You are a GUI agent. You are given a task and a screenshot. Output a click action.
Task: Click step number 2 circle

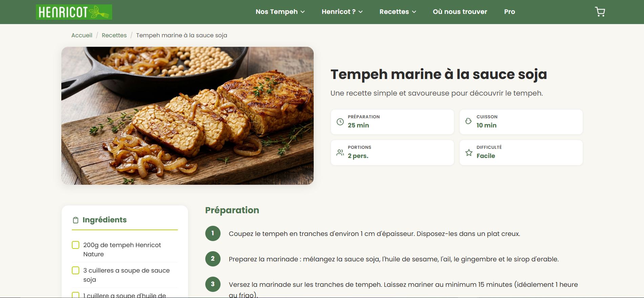[x=213, y=259]
